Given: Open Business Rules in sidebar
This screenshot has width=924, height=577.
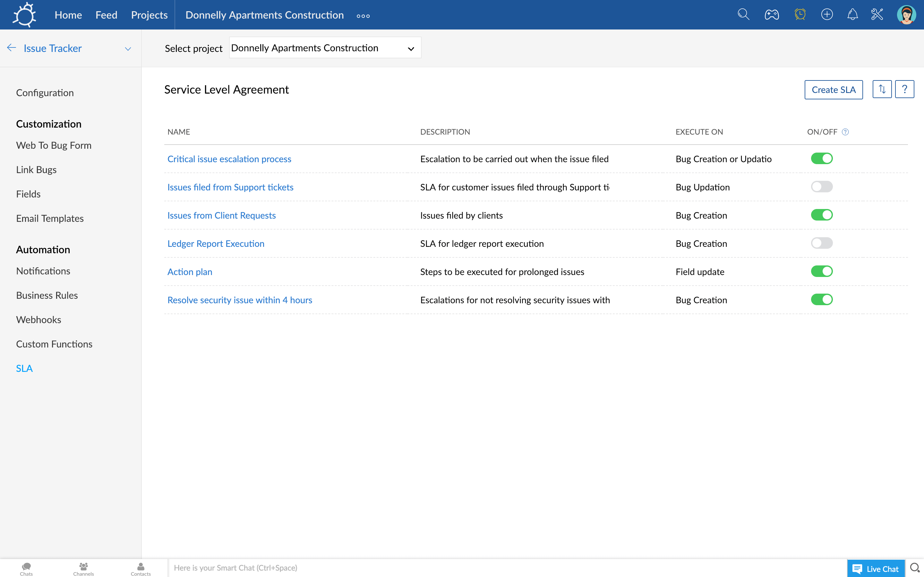Looking at the screenshot, I should pos(47,295).
